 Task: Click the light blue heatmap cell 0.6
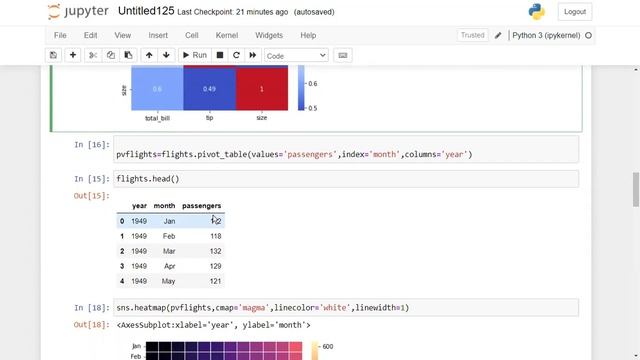[157, 88]
